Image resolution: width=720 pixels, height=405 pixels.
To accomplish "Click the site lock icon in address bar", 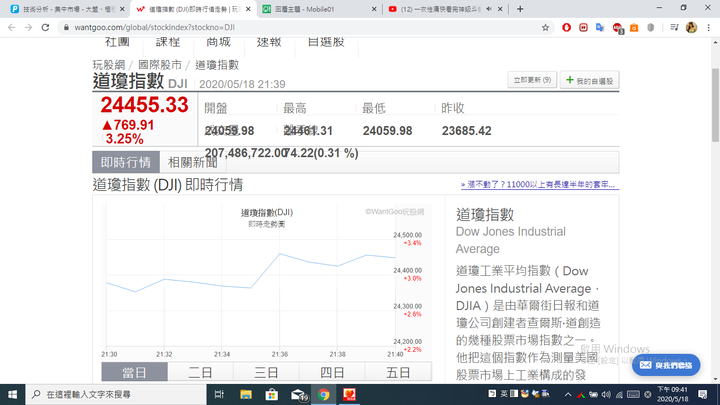I will point(66,28).
